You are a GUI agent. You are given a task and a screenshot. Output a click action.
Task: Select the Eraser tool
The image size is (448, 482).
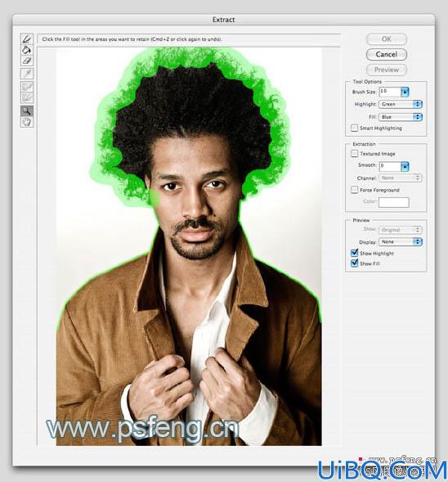27,61
